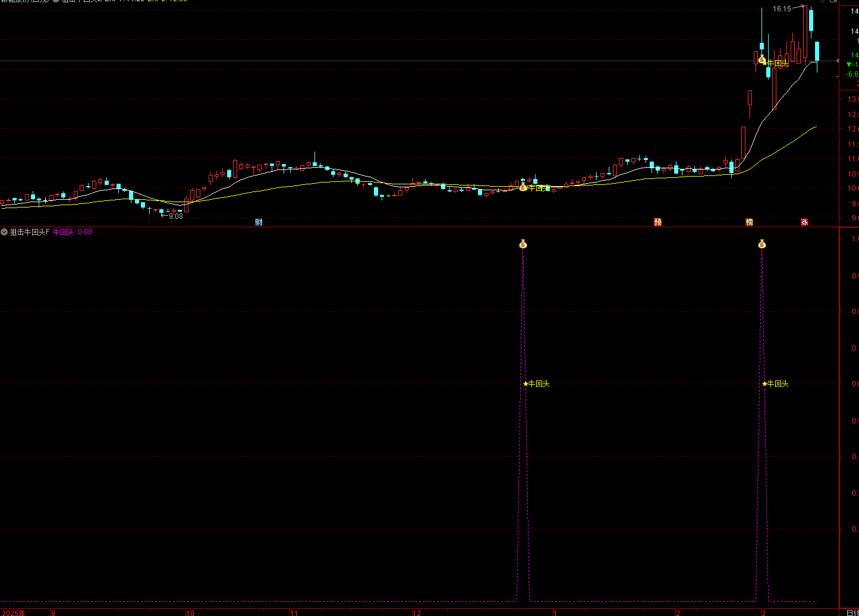The height and width of the screenshot is (616, 859).
Task: Click the 16.15 high price label
Action: [x=782, y=9]
